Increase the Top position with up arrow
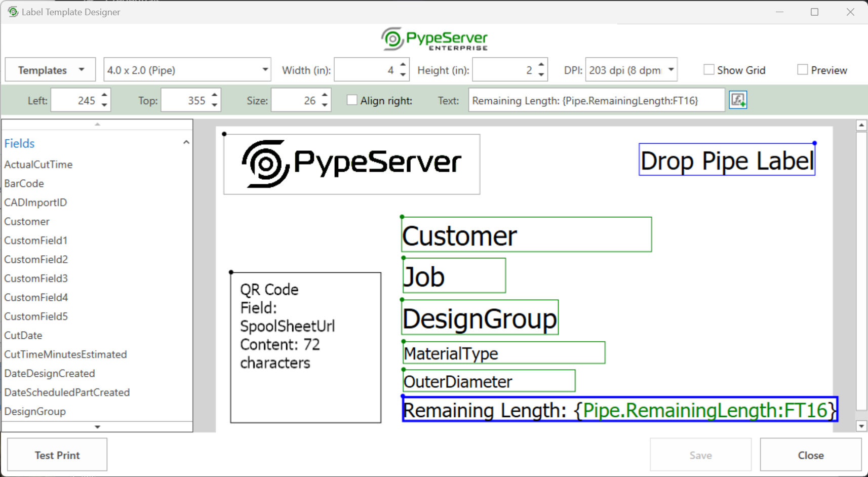Image resolution: width=868 pixels, height=477 pixels. pos(215,95)
